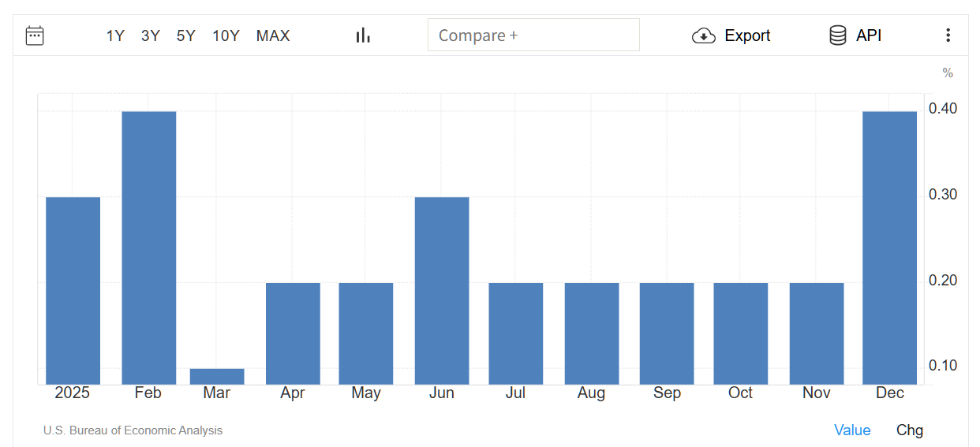This screenshot has height=447, width=980.
Task: Click the February bar in chart
Action: [148, 248]
